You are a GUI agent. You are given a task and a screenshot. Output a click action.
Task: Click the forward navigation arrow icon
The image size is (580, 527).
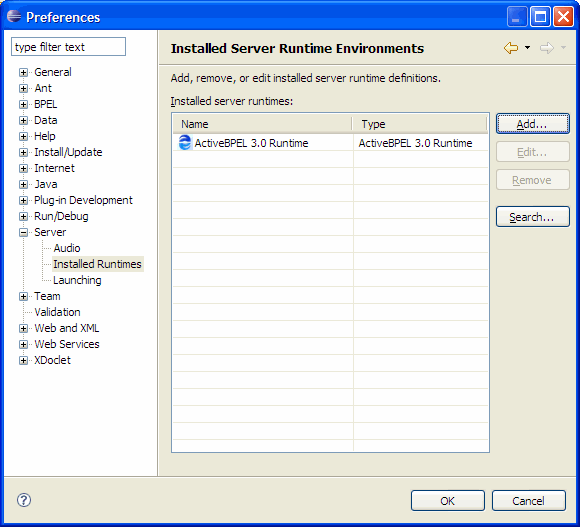pos(547,48)
